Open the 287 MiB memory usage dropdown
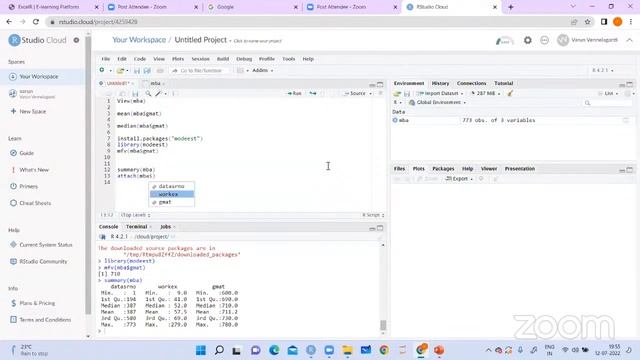The height and width of the screenshot is (360, 640). point(486,93)
